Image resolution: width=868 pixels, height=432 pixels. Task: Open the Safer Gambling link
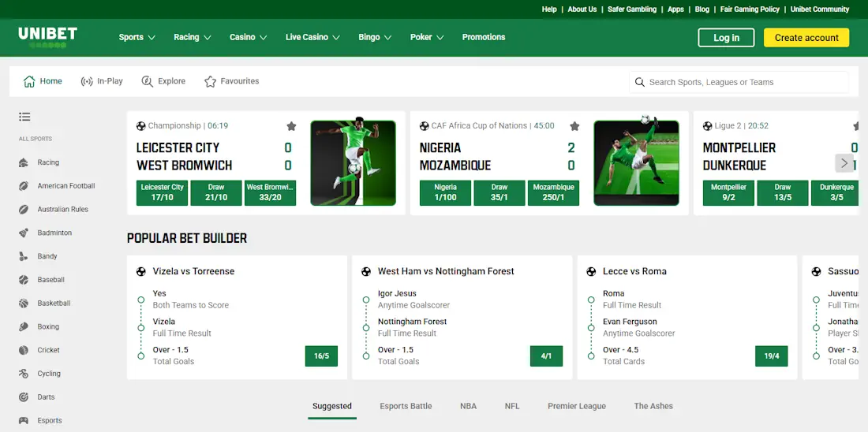[632, 9]
